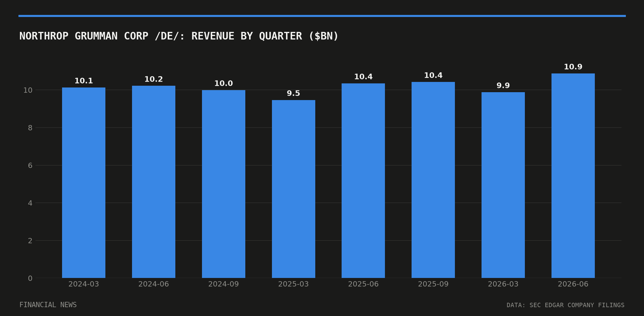Click the 2026-03 x-axis label
Viewport: 644px width, 316px height.
click(x=503, y=284)
